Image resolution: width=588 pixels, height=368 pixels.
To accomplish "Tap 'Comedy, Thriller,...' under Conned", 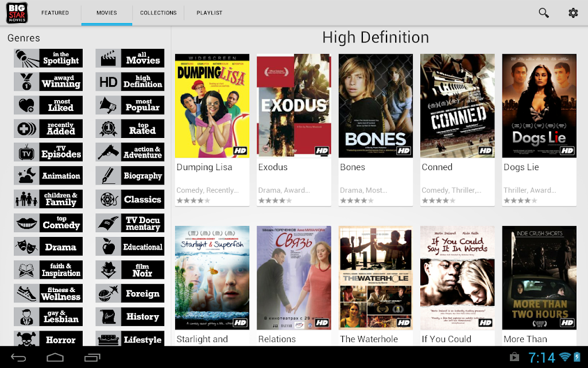I will point(451,190).
